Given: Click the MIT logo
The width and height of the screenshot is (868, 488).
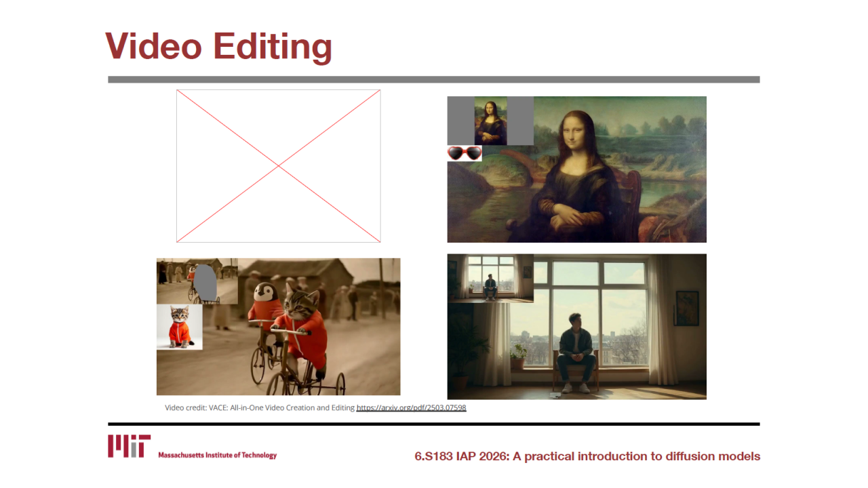Looking at the screenshot, I should pyautogui.click(x=129, y=446).
